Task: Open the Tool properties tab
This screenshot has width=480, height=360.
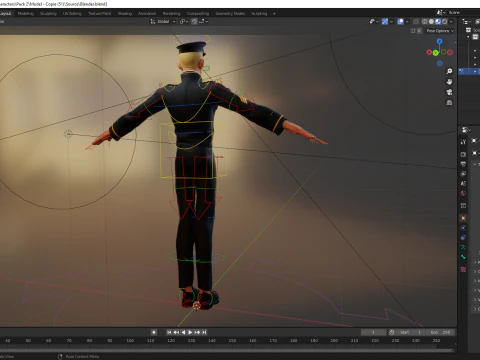Action: tap(463, 142)
